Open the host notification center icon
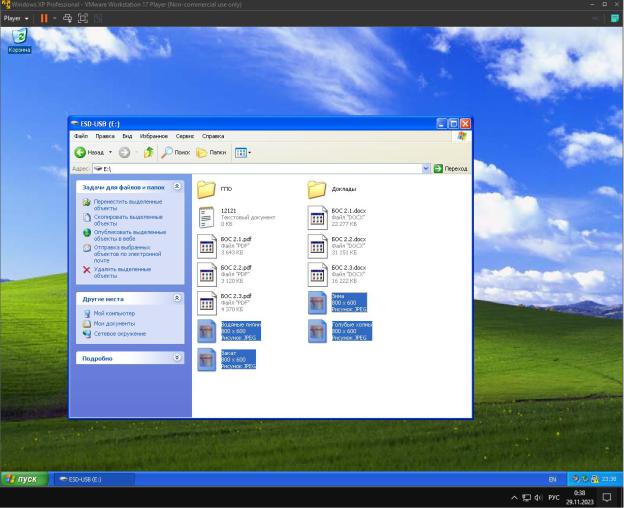This screenshot has width=624, height=508. 606,497
